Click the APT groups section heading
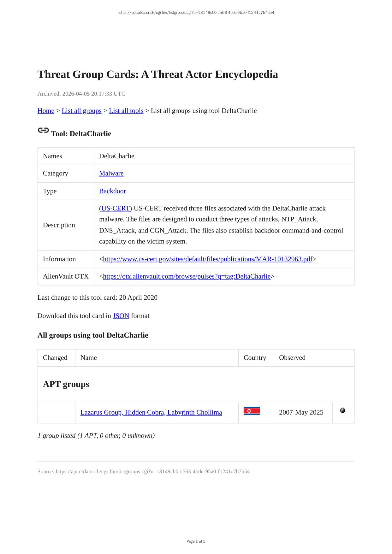The height and width of the screenshot is (554, 392). [66, 384]
